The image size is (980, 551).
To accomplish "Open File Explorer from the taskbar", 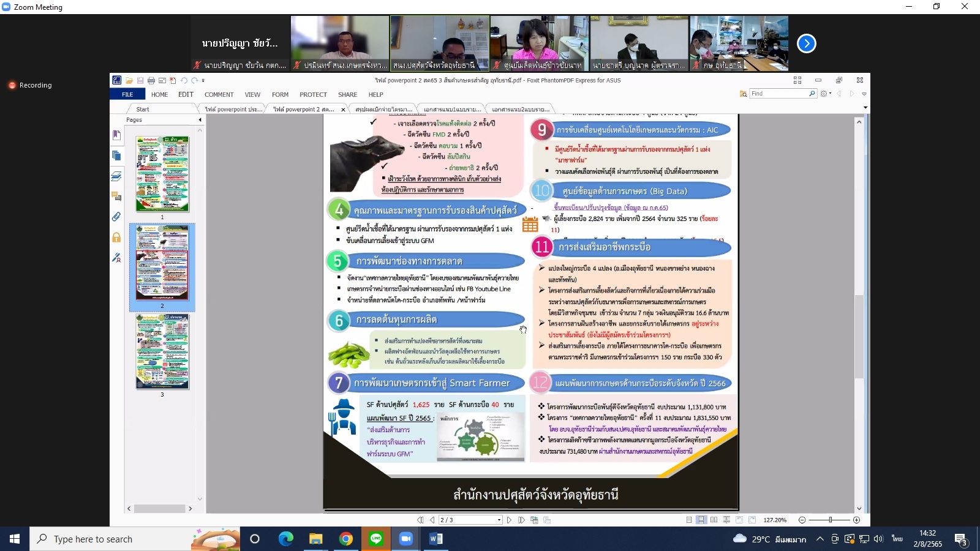I will (x=315, y=539).
